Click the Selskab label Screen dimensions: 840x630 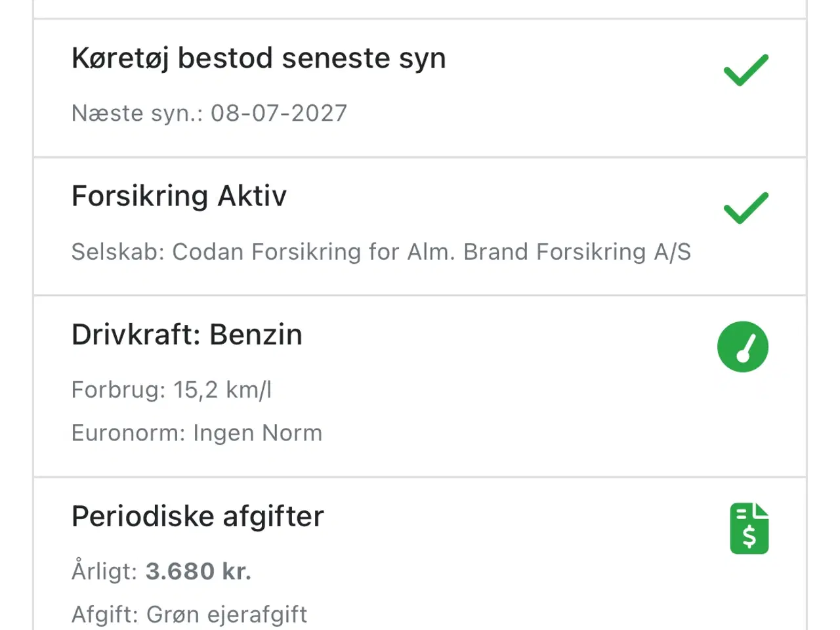point(118,252)
